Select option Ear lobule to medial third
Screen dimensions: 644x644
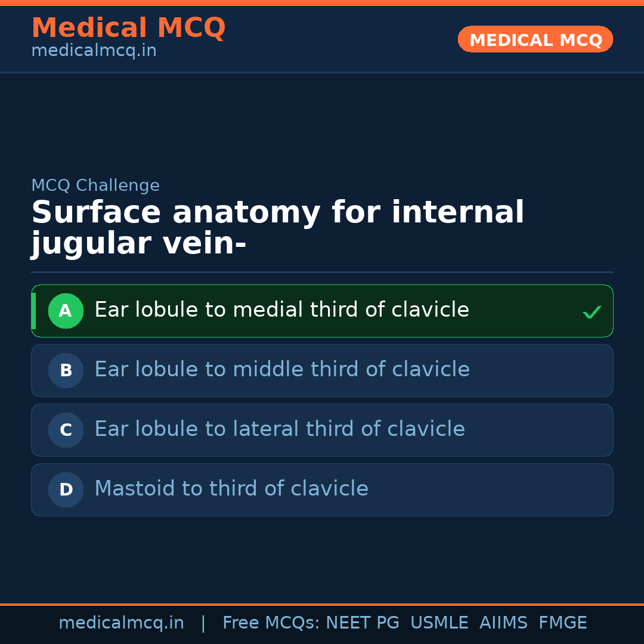tap(281, 310)
